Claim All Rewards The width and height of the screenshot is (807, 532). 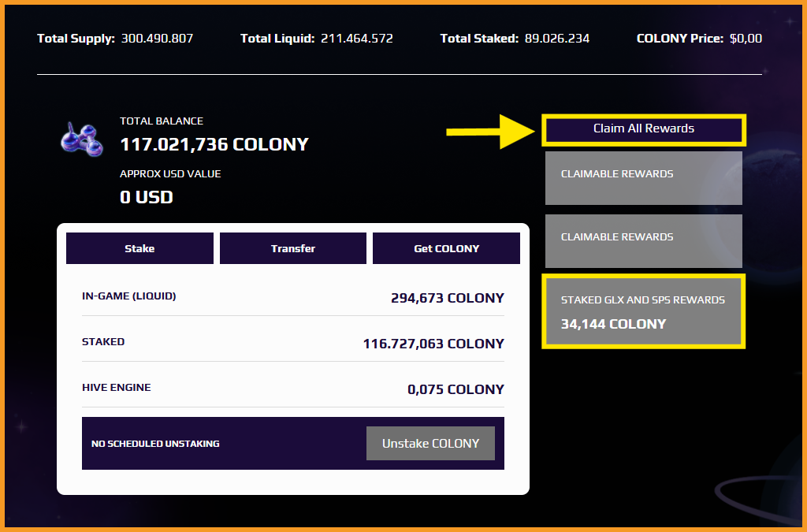pyautogui.click(x=643, y=129)
